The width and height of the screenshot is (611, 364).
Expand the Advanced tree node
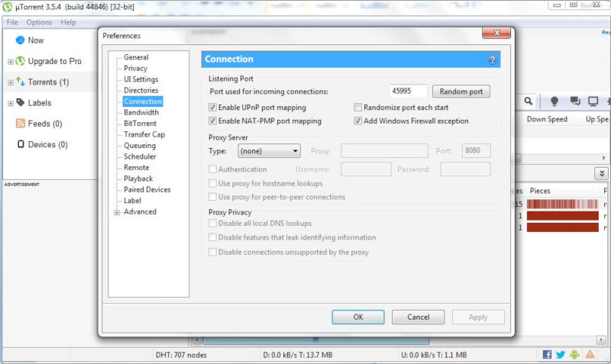tap(117, 212)
